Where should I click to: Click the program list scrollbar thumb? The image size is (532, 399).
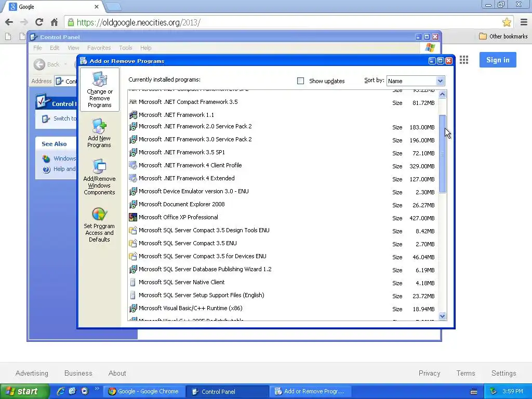[442, 154]
